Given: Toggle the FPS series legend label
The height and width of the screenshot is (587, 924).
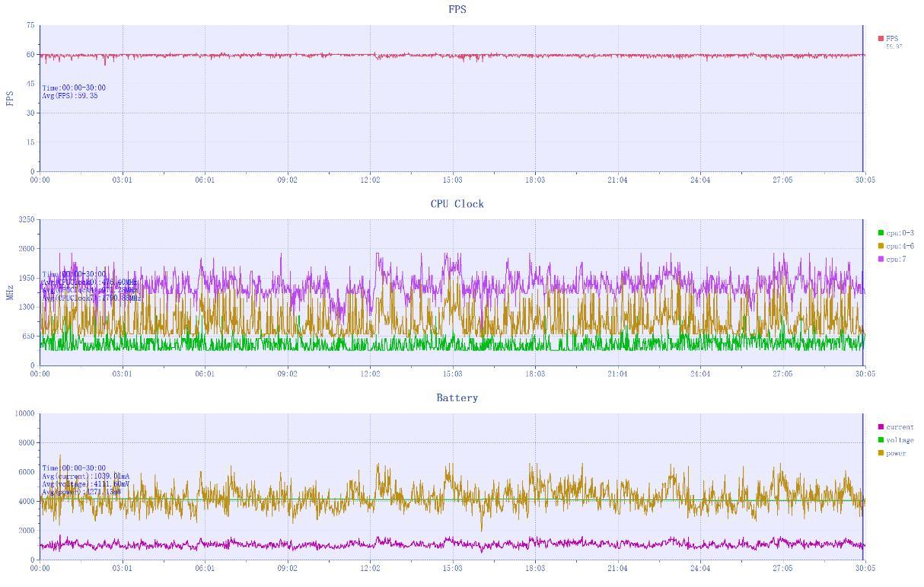Looking at the screenshot, I should tap(892, 39).
